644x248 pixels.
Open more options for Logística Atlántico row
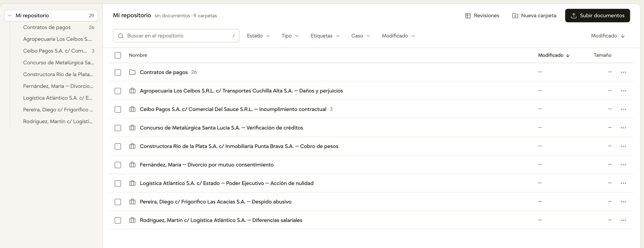click(x=623, y=183)
